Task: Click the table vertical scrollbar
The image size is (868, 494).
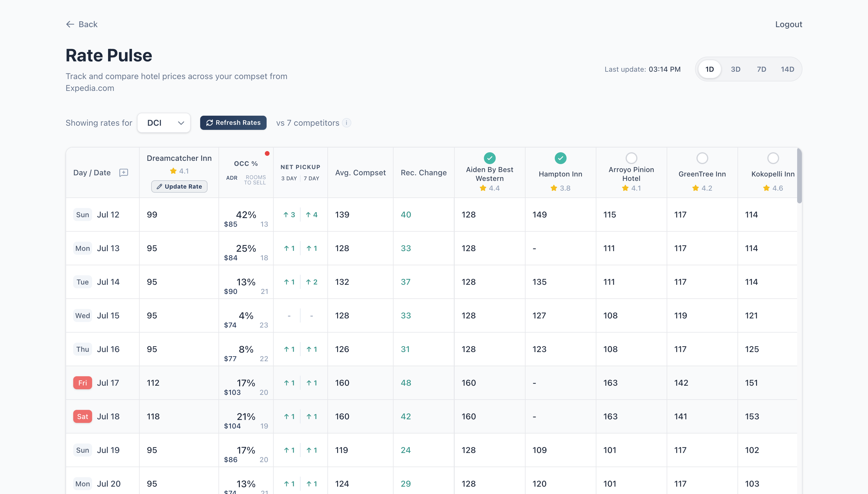Action: click(799, 176)
